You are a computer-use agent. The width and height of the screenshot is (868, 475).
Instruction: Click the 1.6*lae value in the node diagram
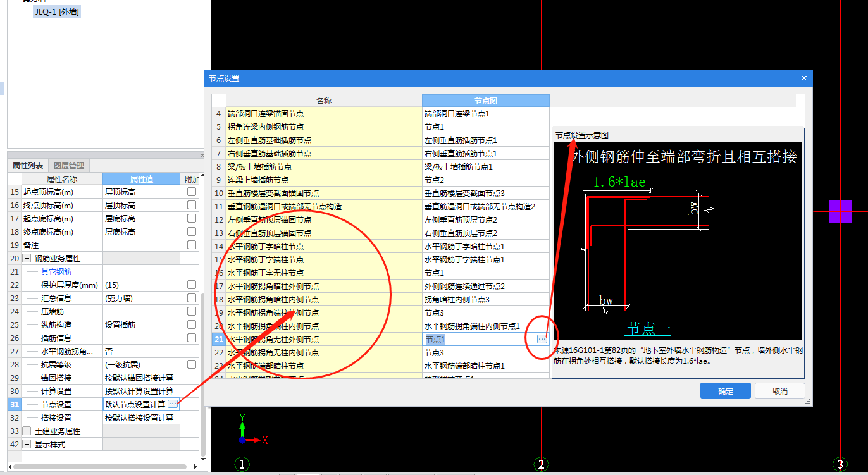[619, 182]
